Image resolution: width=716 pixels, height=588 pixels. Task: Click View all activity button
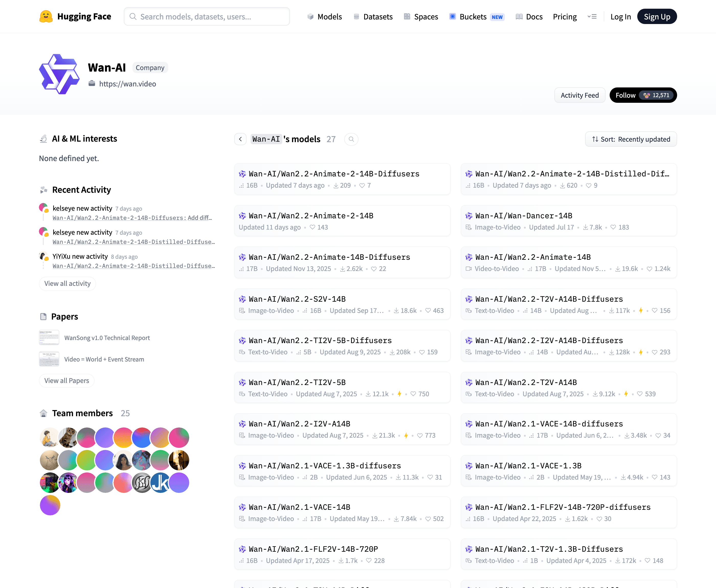click(68, 284)
